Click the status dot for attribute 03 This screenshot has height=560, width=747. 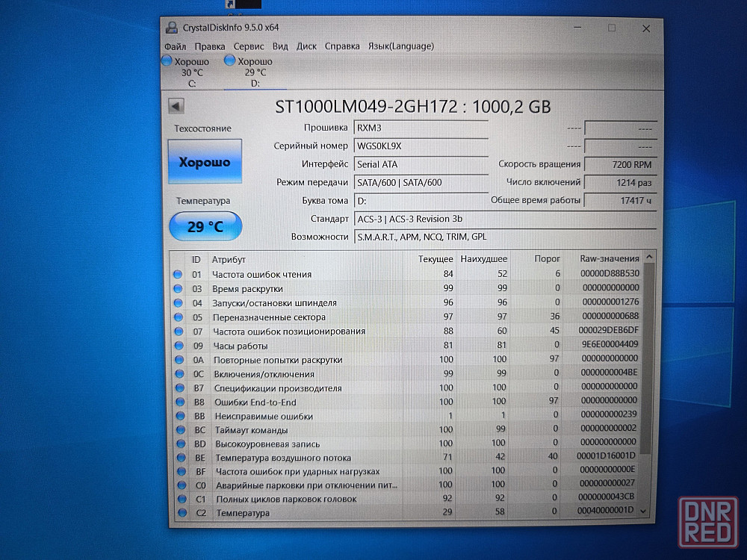coord(179,288)
